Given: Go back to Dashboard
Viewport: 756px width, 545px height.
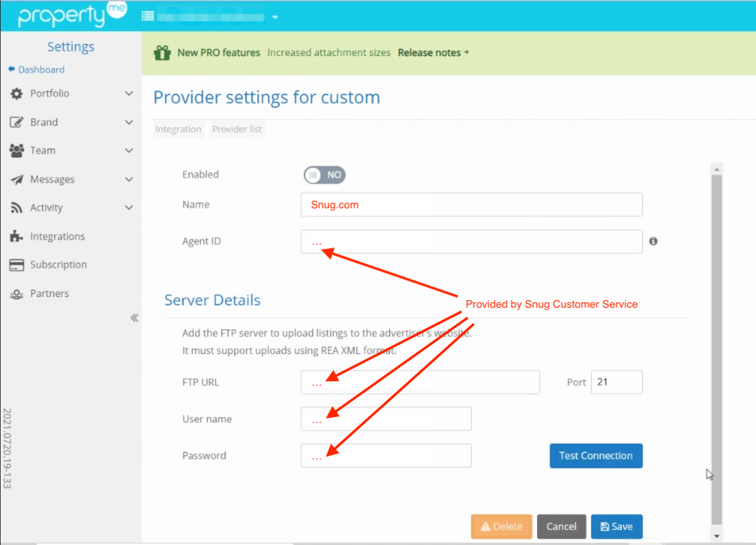Looking at the screenshot, I should [x=36, y=70].
